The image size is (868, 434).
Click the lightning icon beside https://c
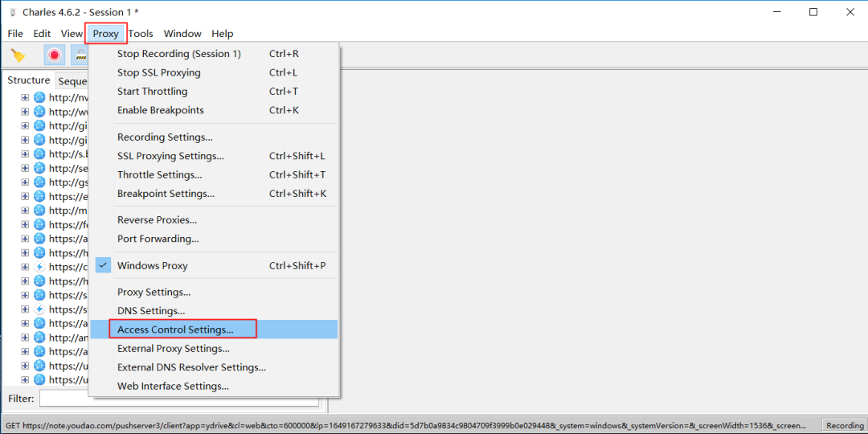pos(39,267)
